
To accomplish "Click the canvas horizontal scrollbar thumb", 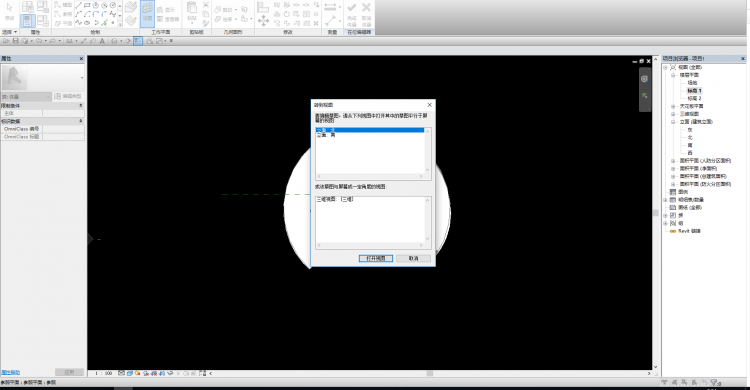I will coord(430,373).
